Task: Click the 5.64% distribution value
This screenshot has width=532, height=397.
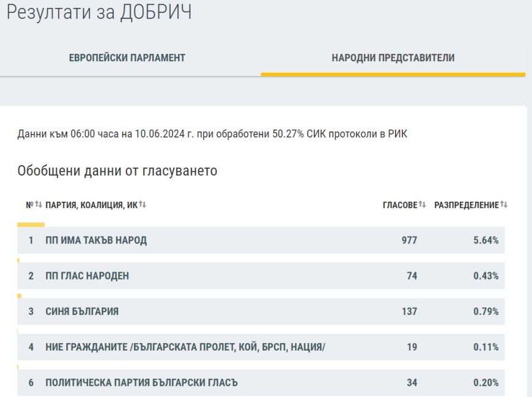Action: 486,241
